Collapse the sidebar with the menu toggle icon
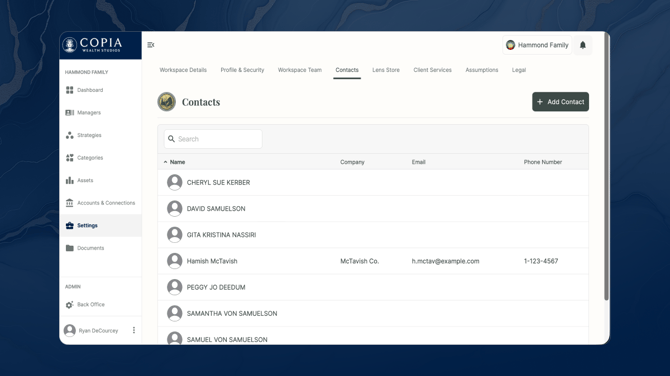670x376 pixels. coord(150,45)
